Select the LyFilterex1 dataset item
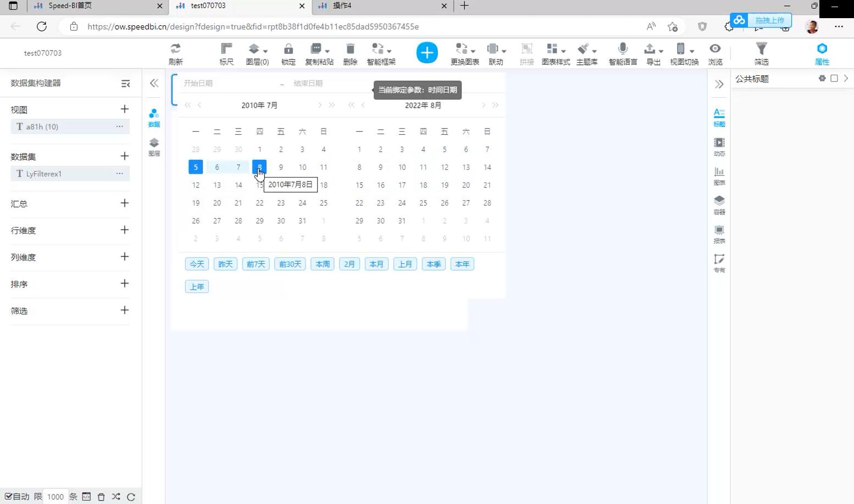This screenshot has width=854, height=504. tap(70, 174)
